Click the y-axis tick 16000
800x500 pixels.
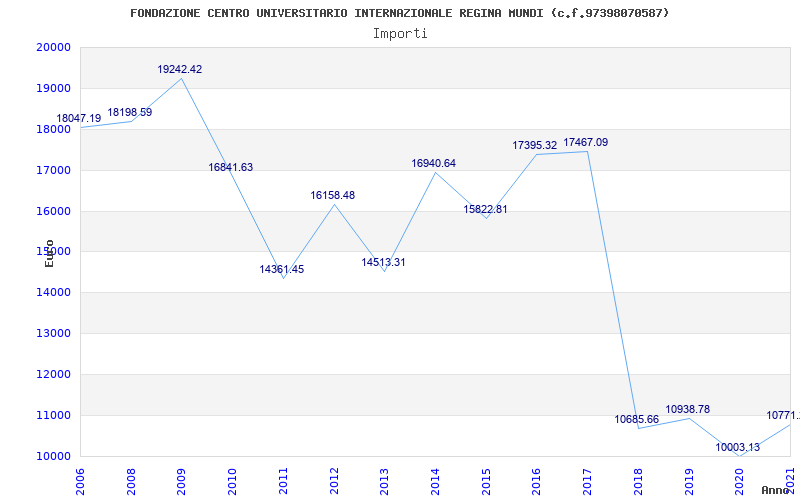pyautogui.click(x=53, y=211)
